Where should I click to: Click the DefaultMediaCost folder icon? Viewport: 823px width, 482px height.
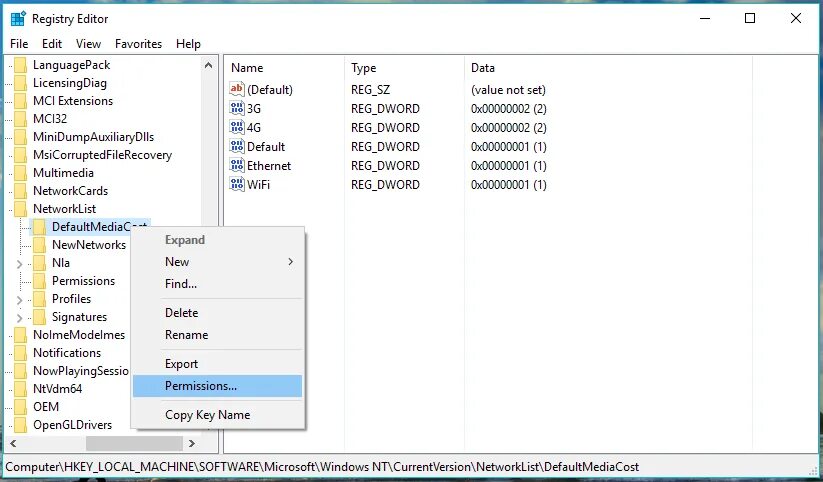[x=39, y=227]
